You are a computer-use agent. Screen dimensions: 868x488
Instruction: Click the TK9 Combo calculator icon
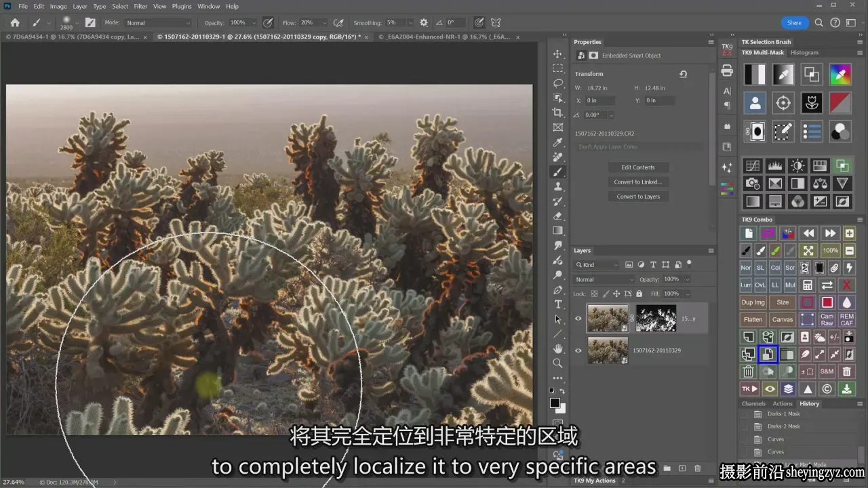(x=807, y=285)
